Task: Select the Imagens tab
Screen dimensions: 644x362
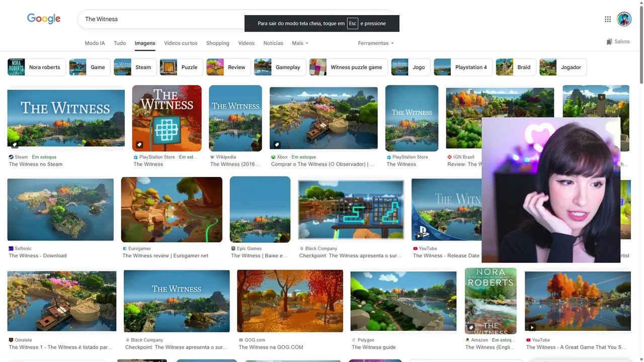Action: pos(145,43)
